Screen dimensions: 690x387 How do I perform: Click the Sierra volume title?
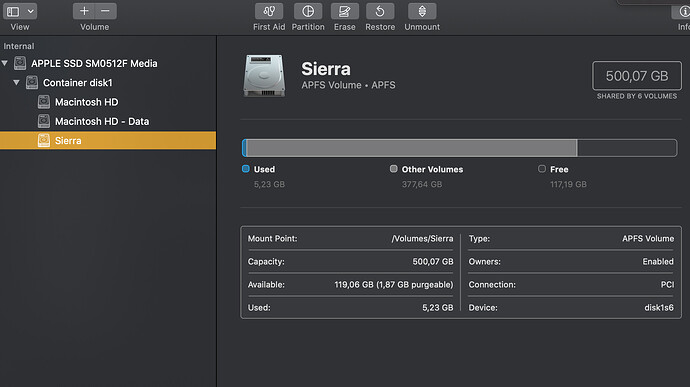point(326,69)
